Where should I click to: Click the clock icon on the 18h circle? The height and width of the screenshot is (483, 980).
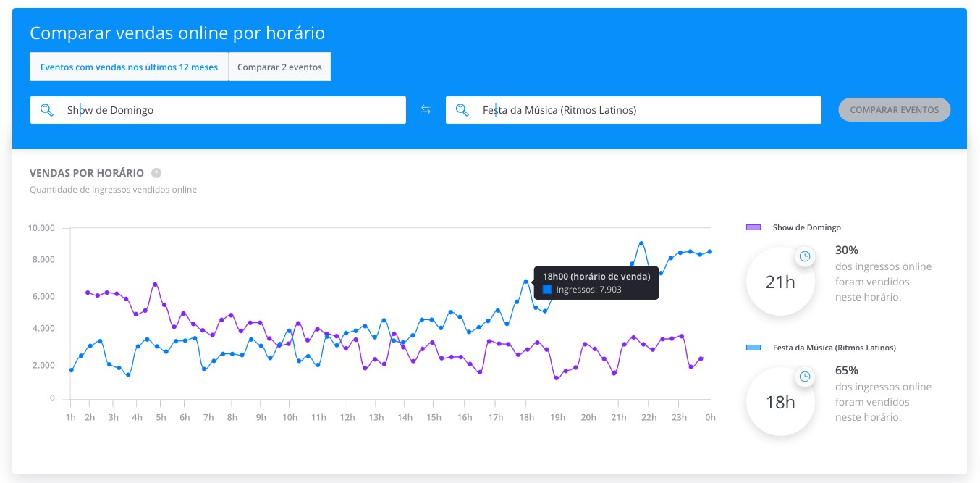804,377
